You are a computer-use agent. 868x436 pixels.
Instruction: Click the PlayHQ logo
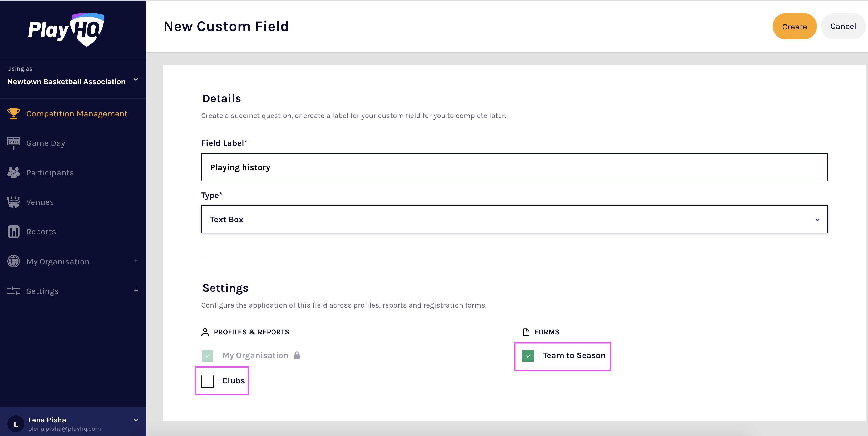[66, 30]
